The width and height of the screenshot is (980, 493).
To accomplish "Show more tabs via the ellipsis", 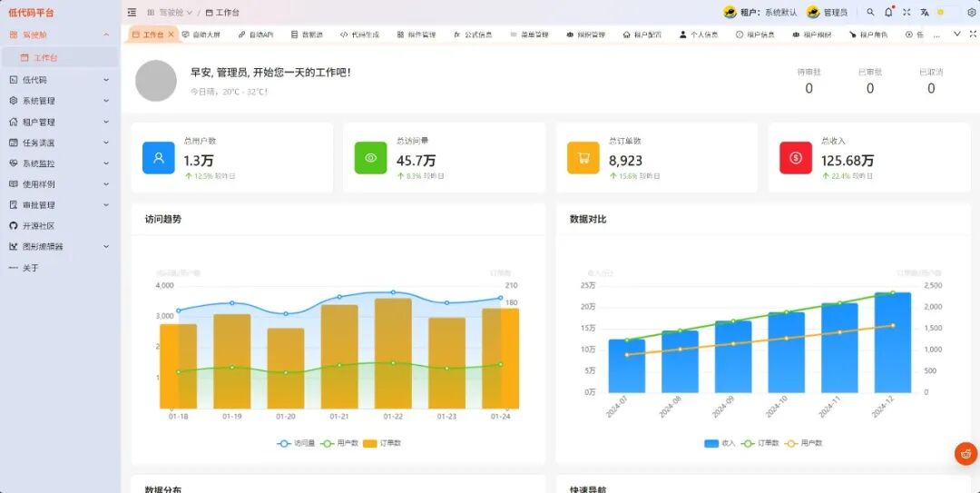I will (x=936, y=35).
